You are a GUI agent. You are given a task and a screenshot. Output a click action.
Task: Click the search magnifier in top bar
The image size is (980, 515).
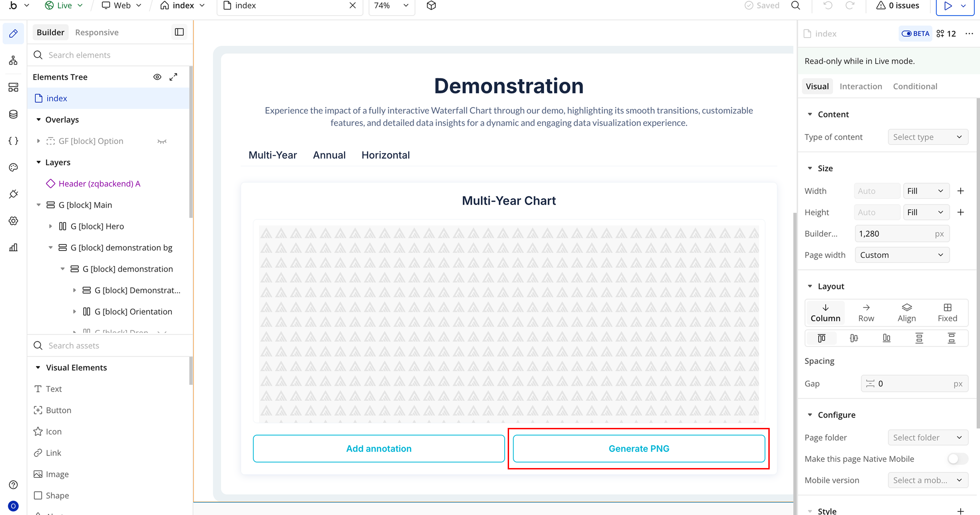pos(796,6)
